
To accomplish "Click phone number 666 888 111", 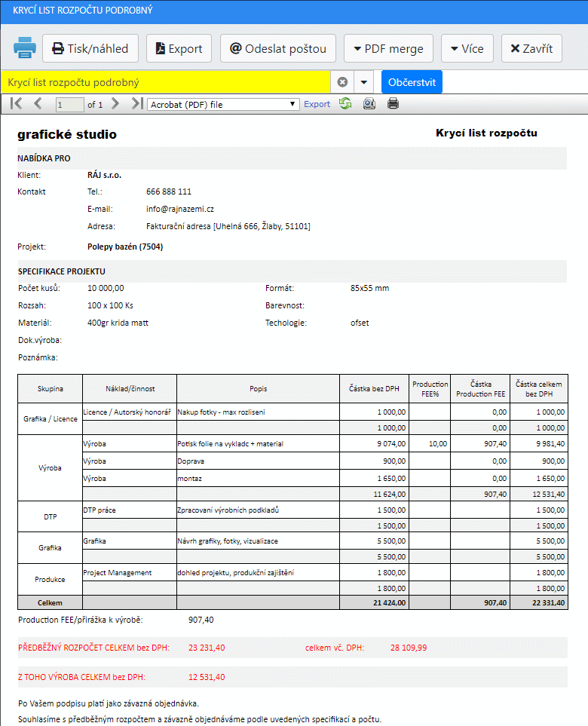I will coord(169,191).
